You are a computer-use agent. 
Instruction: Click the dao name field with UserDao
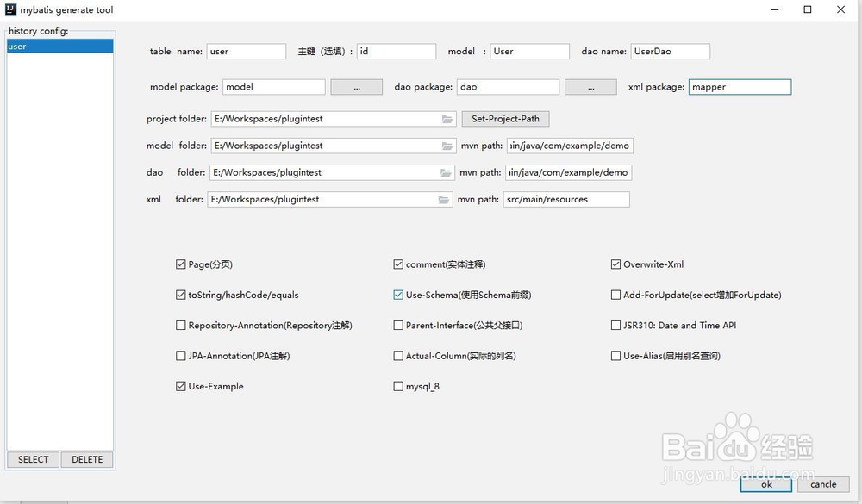[670, 51]
